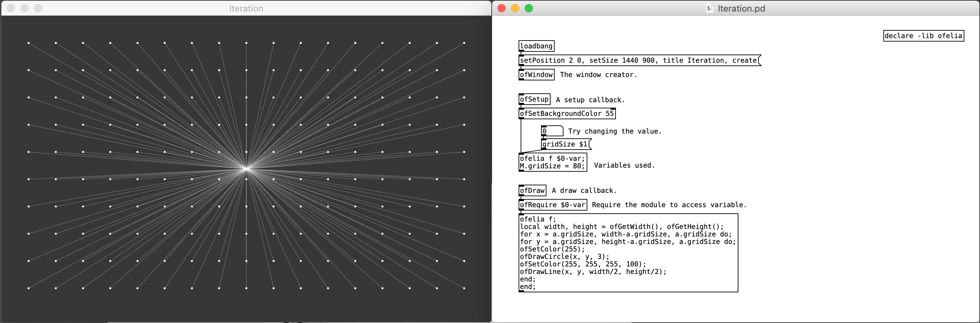Click the ofRequire $0-var object
This screenshot has width=980, height=323.
pos(553,205)
